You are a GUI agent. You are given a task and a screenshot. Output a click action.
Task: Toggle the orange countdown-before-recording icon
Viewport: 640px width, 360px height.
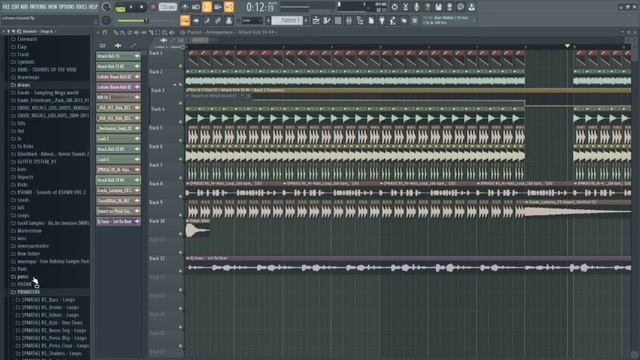207,7
